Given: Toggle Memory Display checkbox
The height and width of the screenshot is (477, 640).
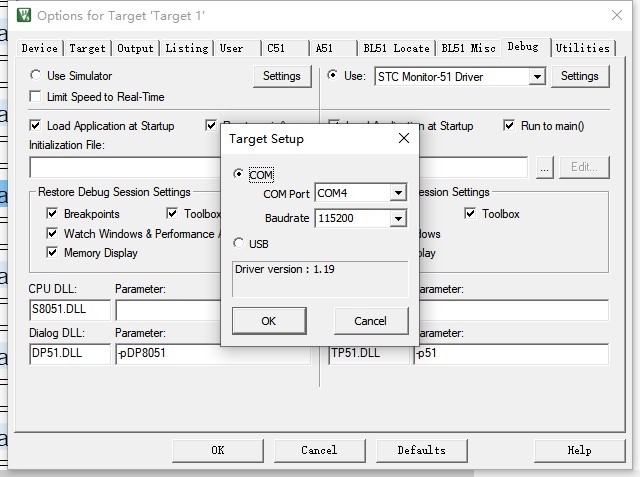Looking at the screenshot, I should tap(52, 252).
